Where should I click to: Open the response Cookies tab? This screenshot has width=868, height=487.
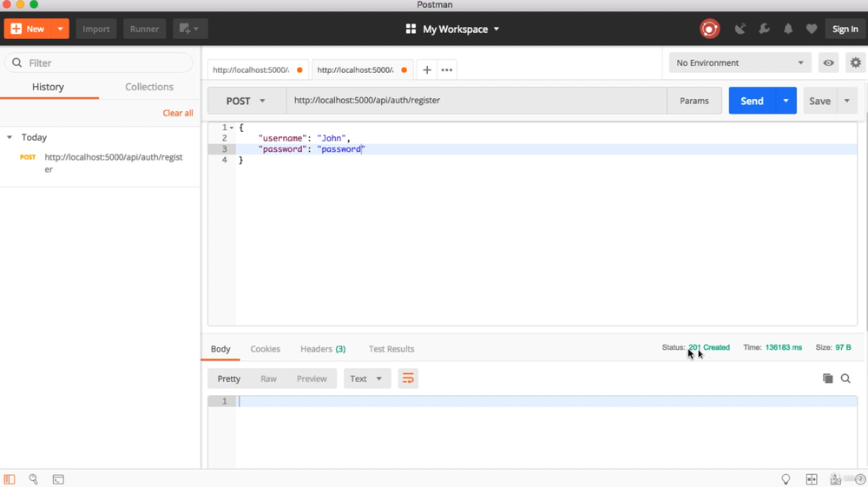point(265,349)
